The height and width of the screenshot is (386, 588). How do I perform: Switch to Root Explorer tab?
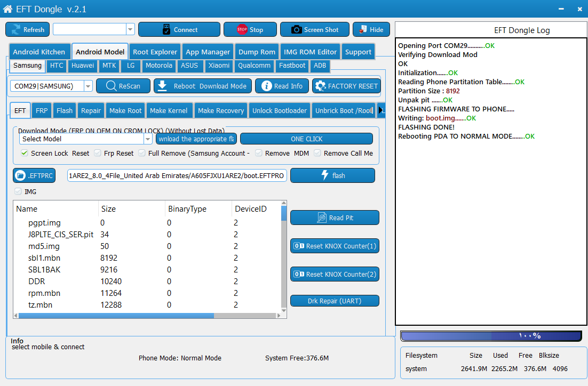(155, 52)
